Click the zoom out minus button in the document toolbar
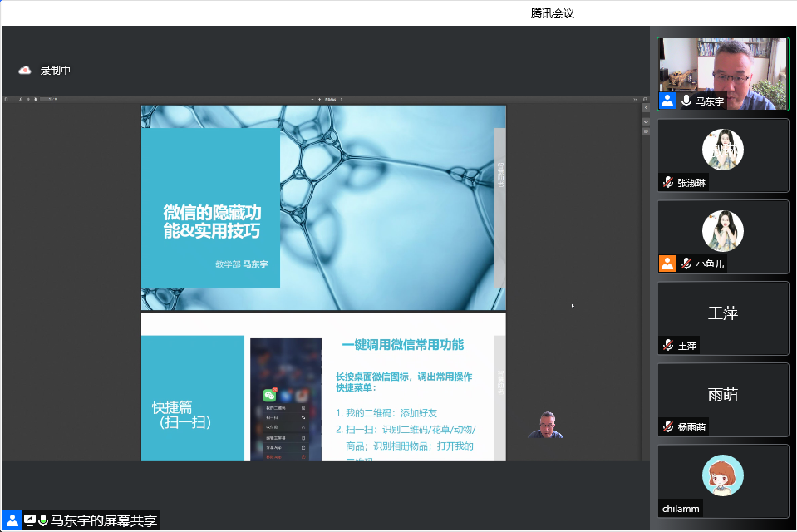This screenshot has width=797, height=532. click(x=312, y=99)
